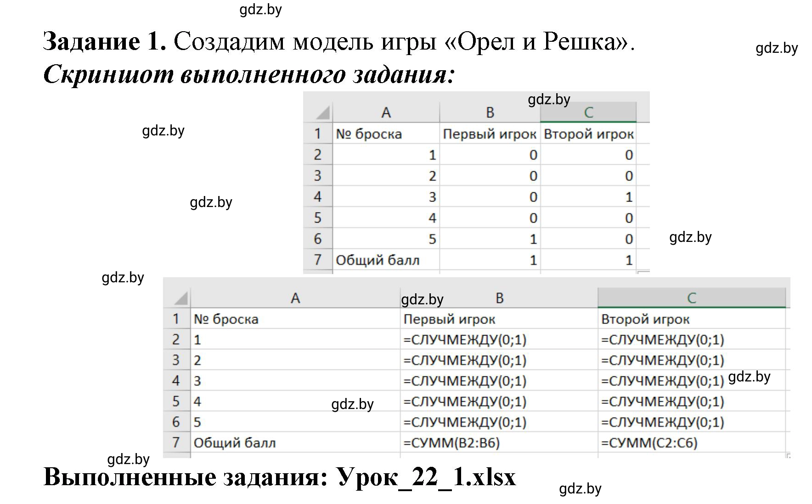Select cell C2 showing 0 in the upper table
812x504 pixels.
[x=588, y=154]
